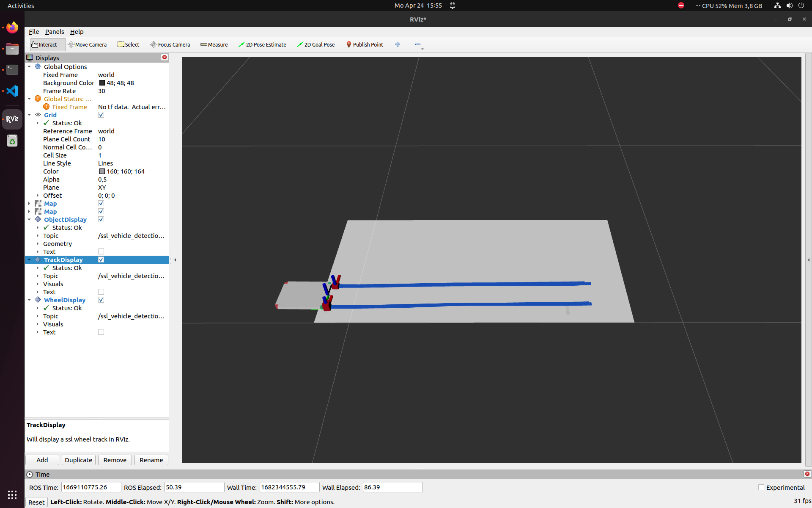Viewport: 812px width, 508px height.
Task: Click the Background Color swatch
Action: pyautogui.click(x=102, y=83)
